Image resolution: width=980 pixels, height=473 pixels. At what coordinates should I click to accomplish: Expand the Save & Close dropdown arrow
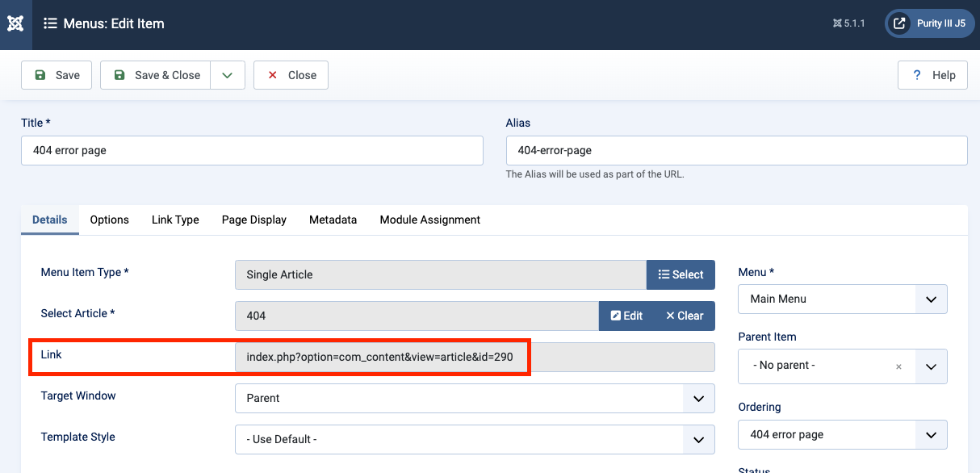(x=228, y=75)
